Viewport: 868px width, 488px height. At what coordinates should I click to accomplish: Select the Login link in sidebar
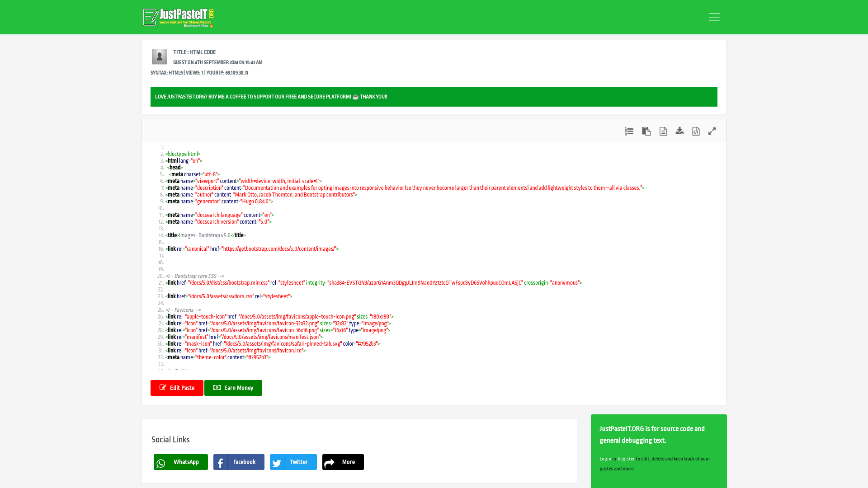click(605, 458)
